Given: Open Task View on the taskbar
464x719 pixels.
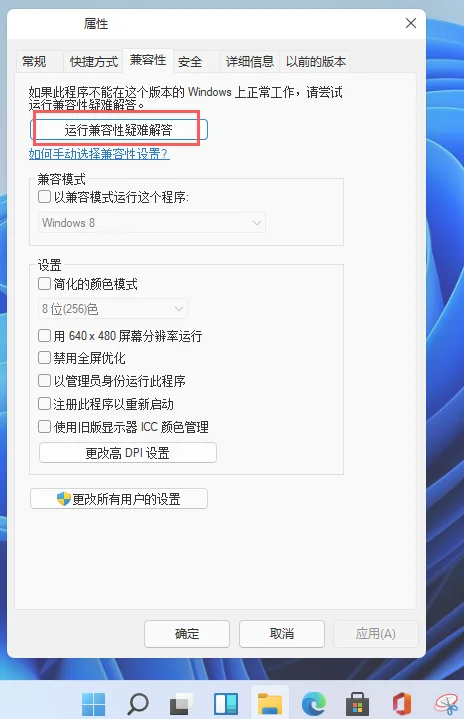Looking at the screenshot, I should click(x=182, y=703).
